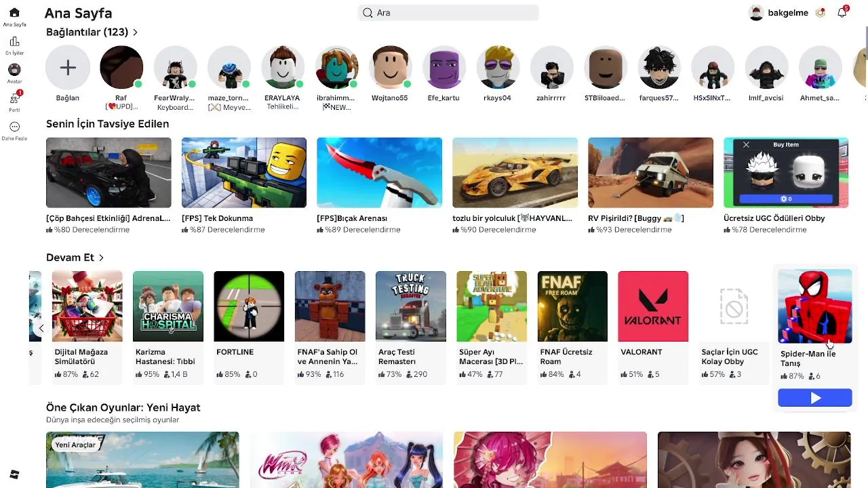Expand the Devam Et section chevron

tap(101, 258)
